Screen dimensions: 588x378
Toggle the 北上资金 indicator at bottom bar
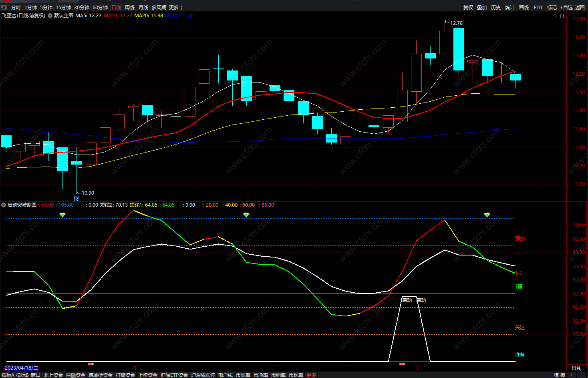[53, 375]
